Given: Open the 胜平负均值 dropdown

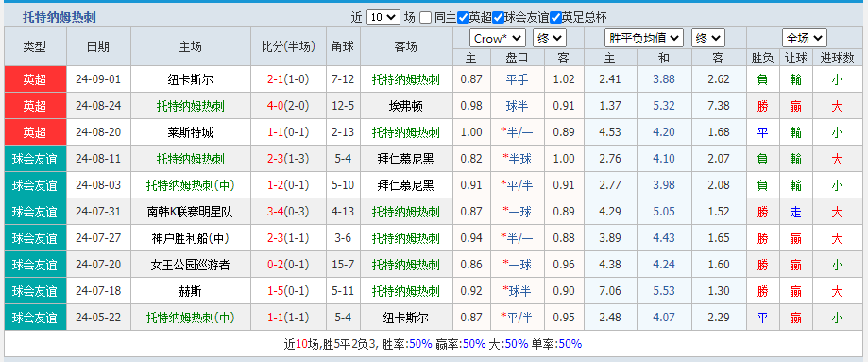Looking at the screenshot, I should 644,38.
